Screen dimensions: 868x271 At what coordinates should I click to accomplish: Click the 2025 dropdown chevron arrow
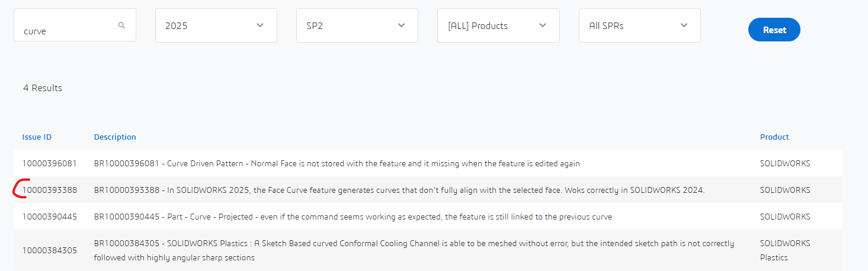pos(260,25)
